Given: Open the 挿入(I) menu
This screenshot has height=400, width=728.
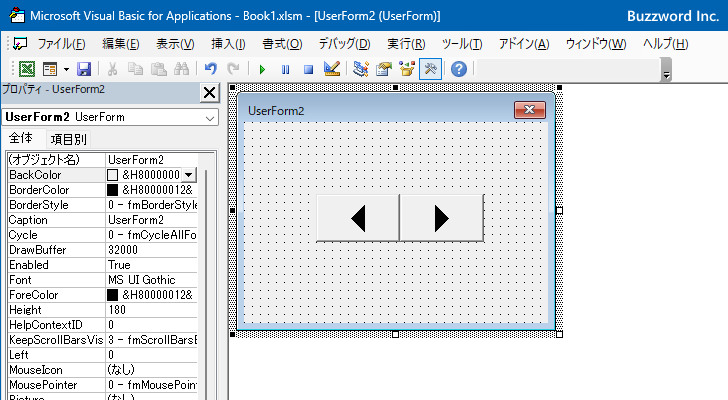Looking at the screenshot, I should click(x=228, y=44).
